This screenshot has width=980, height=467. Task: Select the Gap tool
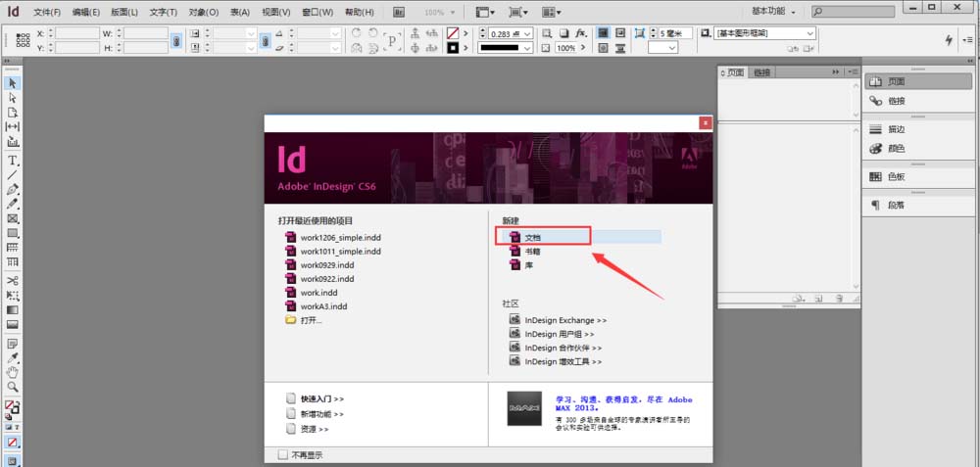pyautogui.click(x=13, y=126)
